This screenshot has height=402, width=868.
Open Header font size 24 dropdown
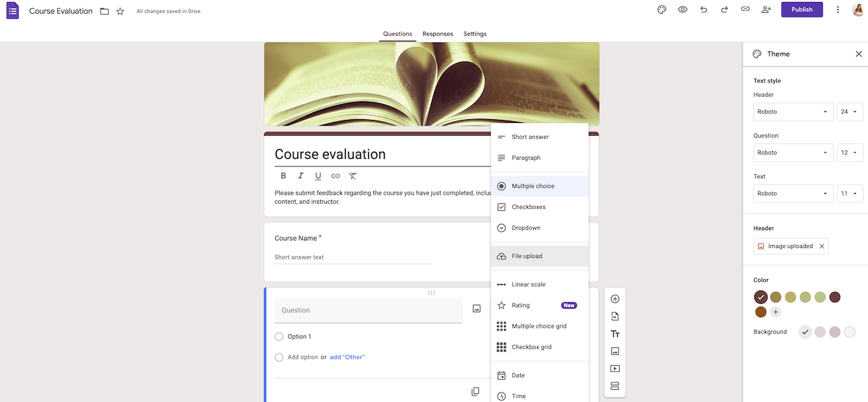tap(850, 112)
